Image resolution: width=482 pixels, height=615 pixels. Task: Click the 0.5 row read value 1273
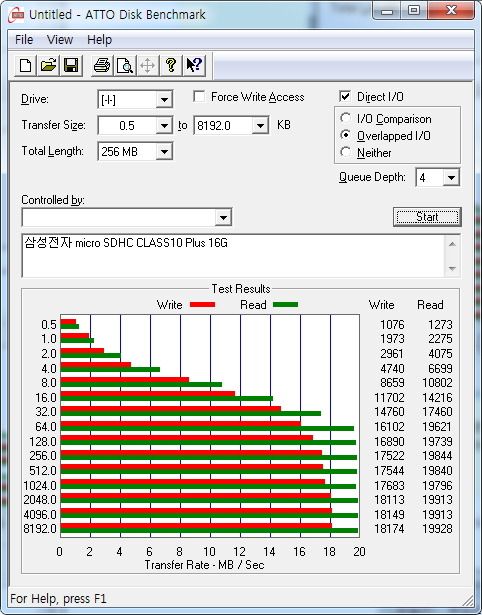440,325
